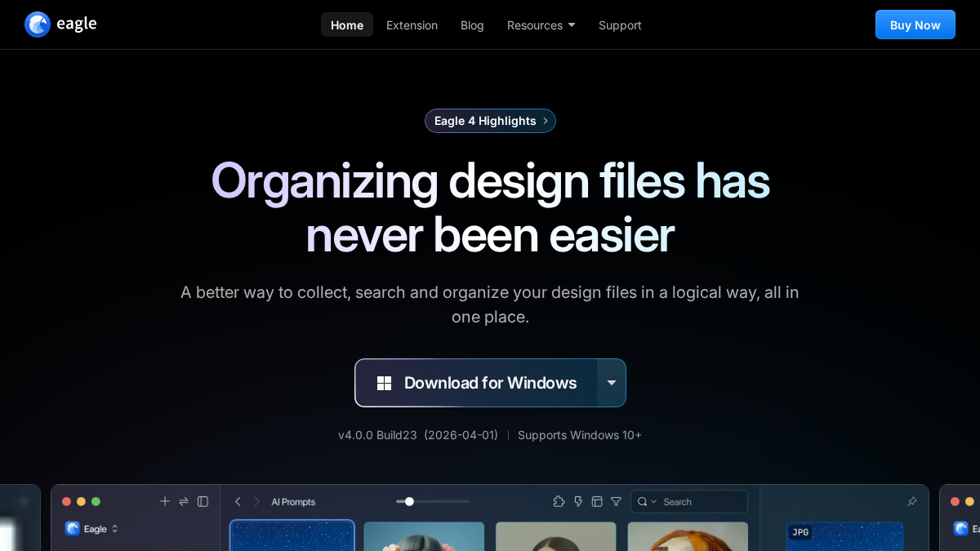Click the pin icon in inspector panel
Image resolution: width=980 pixels, height=551 pixels.
(912, 501)
